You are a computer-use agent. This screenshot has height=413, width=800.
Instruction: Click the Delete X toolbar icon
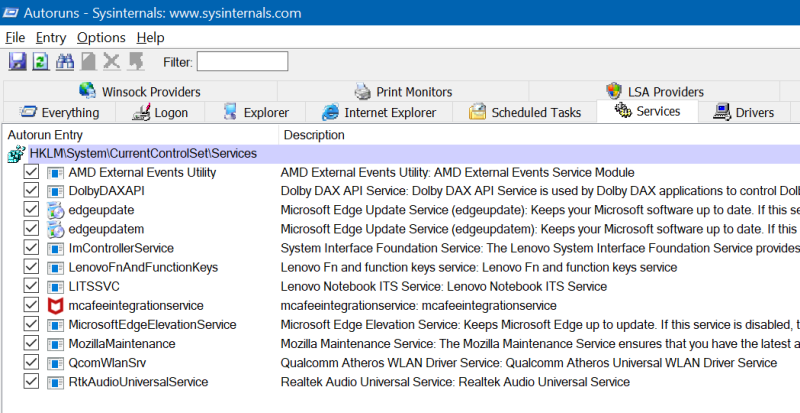(112, 62)
